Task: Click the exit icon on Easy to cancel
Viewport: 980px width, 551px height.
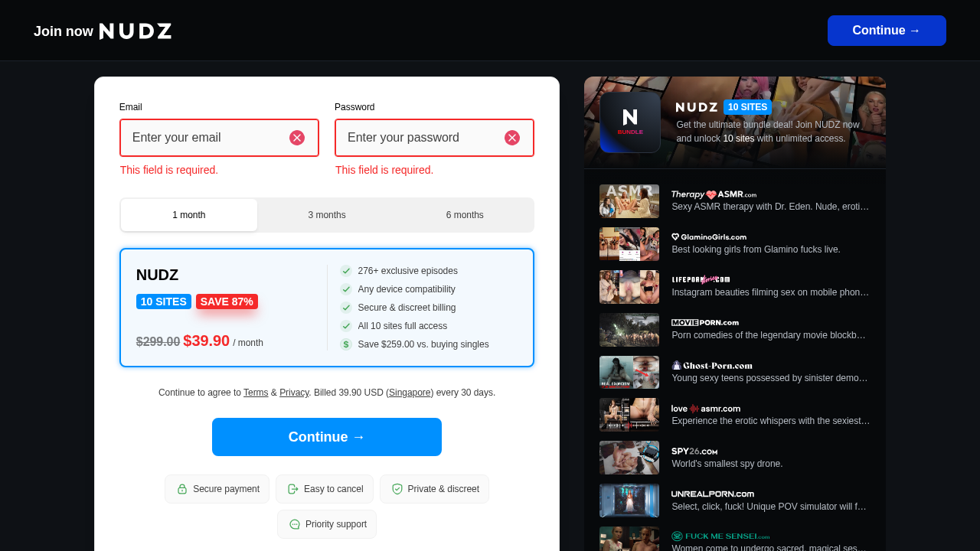Action: click(293, 489)
